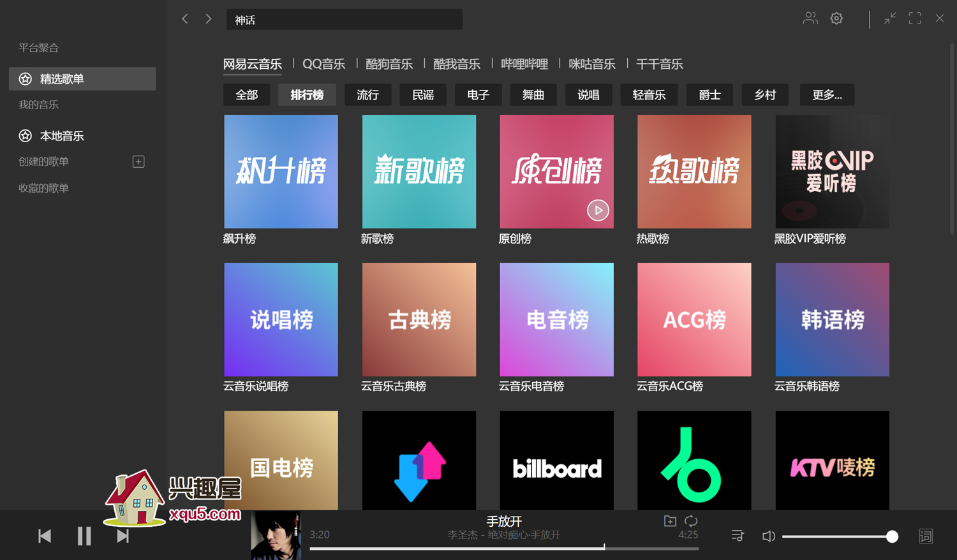Add a new playlist with plus icon
The width and height of the screenshot is (957, 560).
[138, 162]
